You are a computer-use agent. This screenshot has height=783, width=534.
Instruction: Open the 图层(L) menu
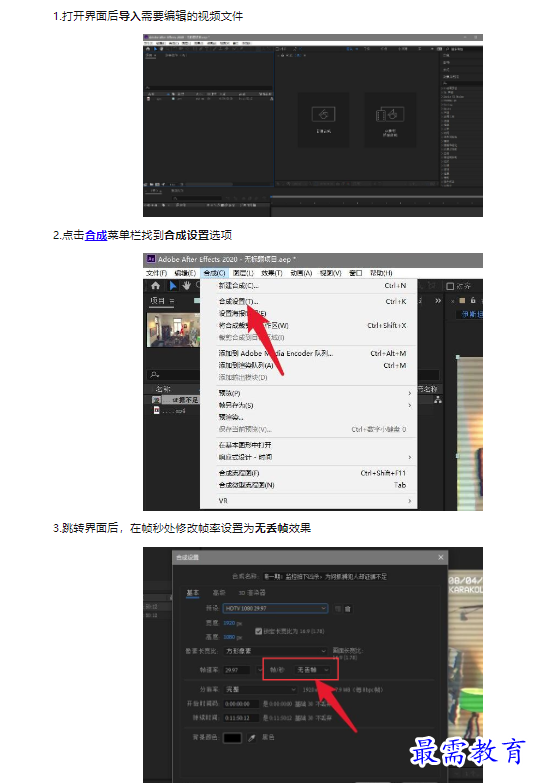(x=243, y=273)
